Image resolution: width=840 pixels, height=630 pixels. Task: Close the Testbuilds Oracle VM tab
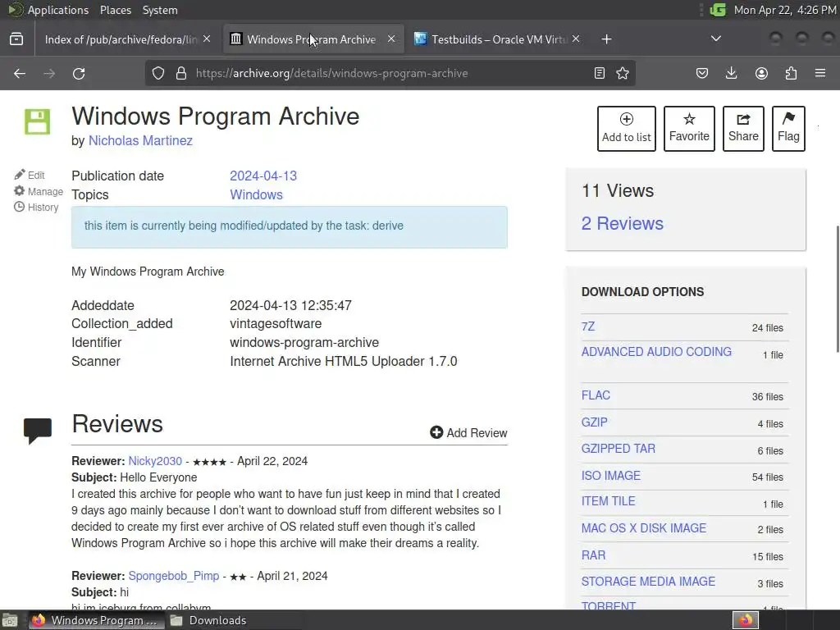(576, 39)
